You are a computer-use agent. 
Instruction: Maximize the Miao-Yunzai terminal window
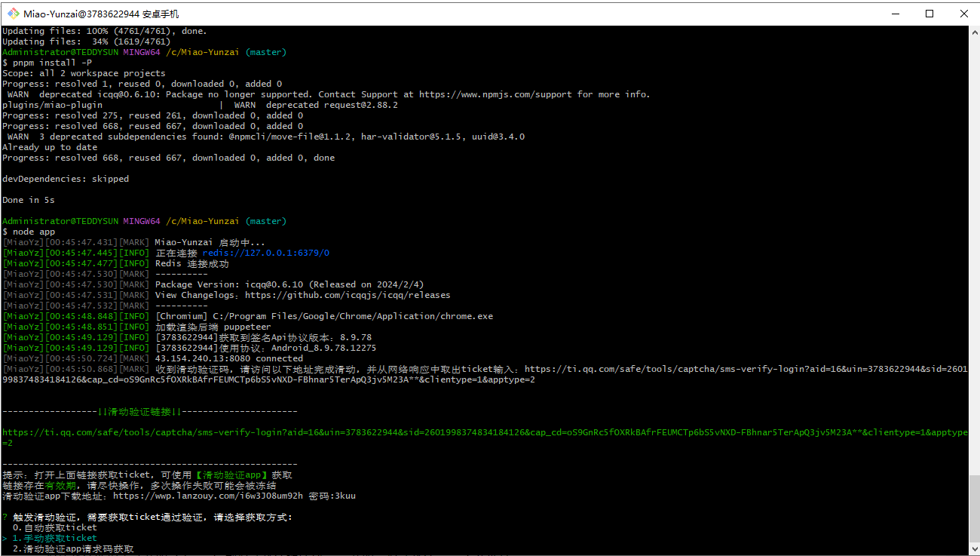[929, 13]
